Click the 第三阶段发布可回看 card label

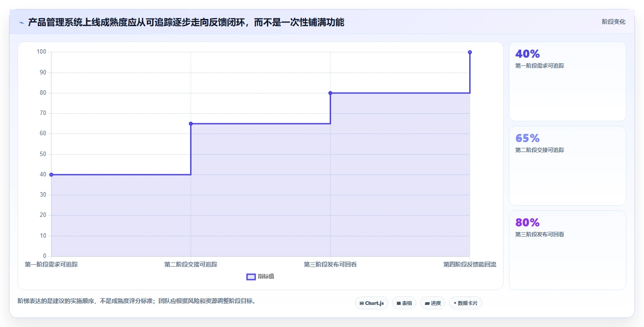click(540, 235)
